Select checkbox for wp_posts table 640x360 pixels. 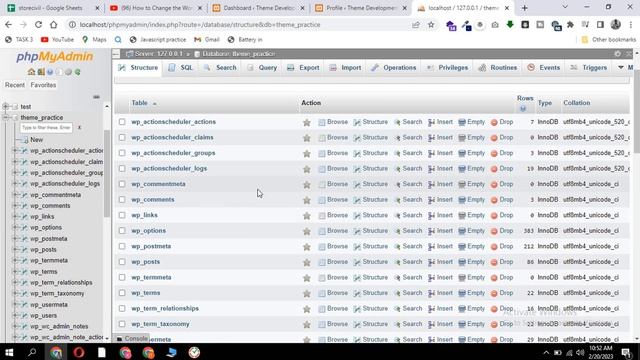(x=122, y=262)
